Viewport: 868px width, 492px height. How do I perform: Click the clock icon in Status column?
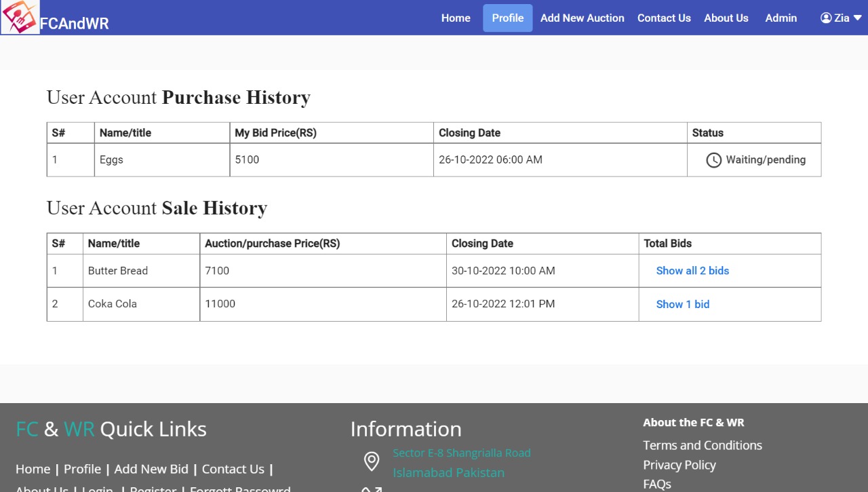tap(713, 160)
